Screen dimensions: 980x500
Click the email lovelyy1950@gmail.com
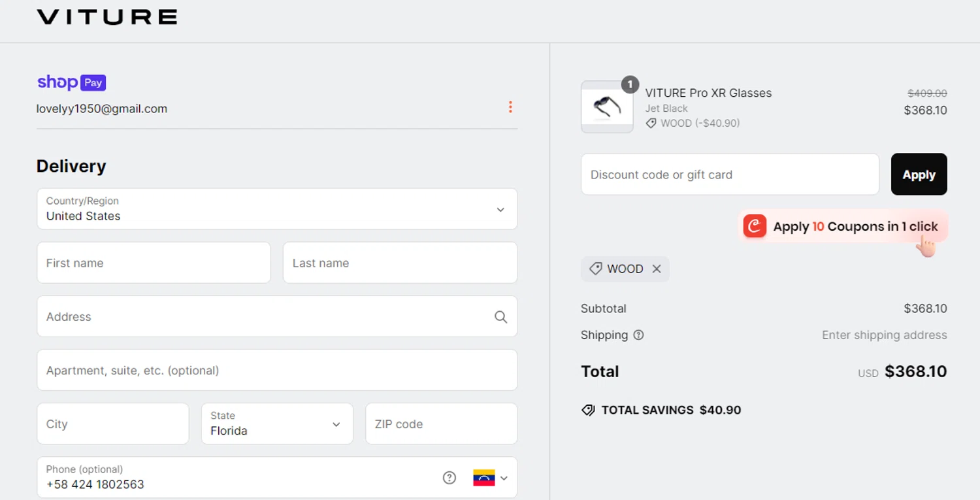click(x=102, y=109)
